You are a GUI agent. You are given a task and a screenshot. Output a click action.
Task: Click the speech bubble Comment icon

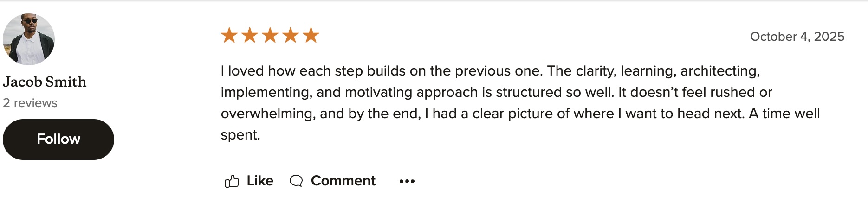tap(296, 181)
